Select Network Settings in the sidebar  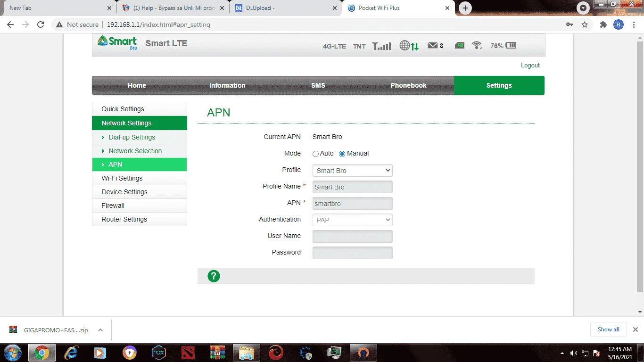pyautogui.click(x=140, y=123)
